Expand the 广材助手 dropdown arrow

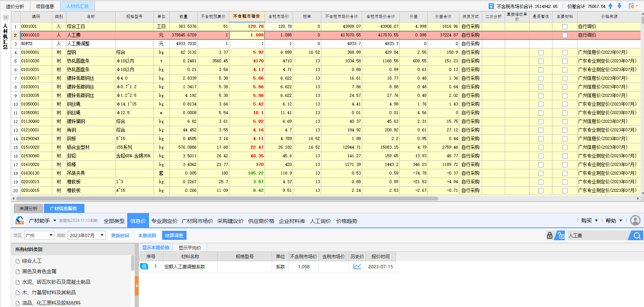tap(55, 221)
